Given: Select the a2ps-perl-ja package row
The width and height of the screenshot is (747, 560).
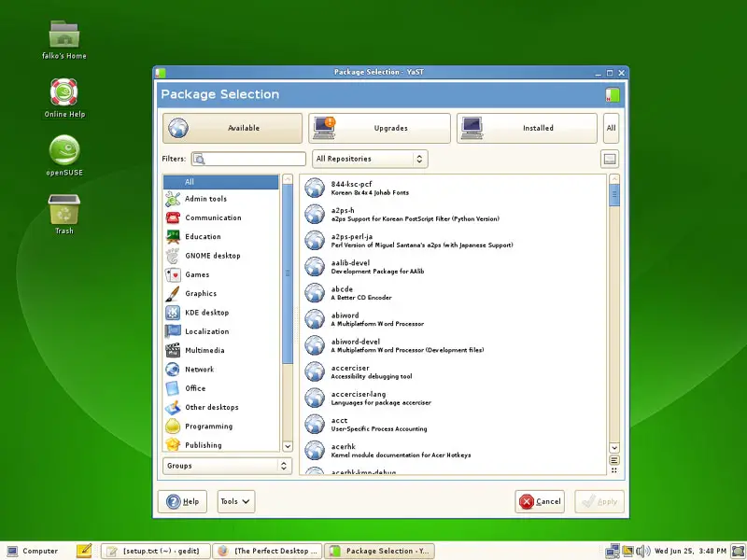Looking at the screenshot, I should [453, 241].
